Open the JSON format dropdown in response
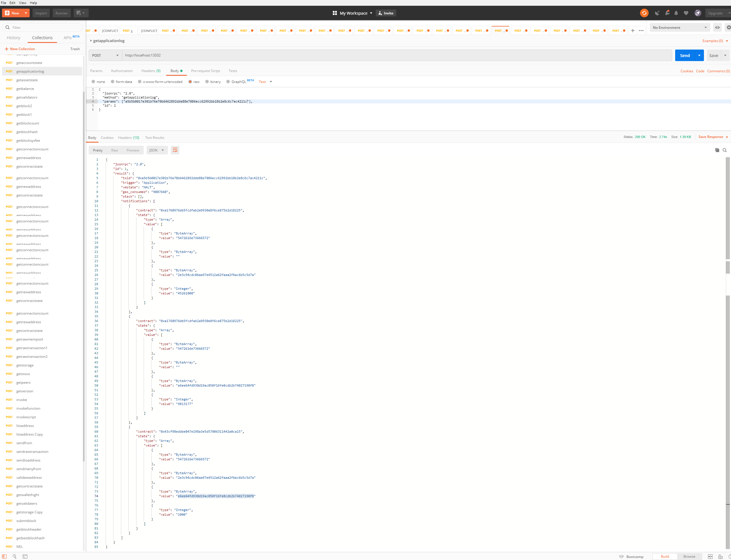The height and width of the screenshot is (560, 731). [157, 150]
